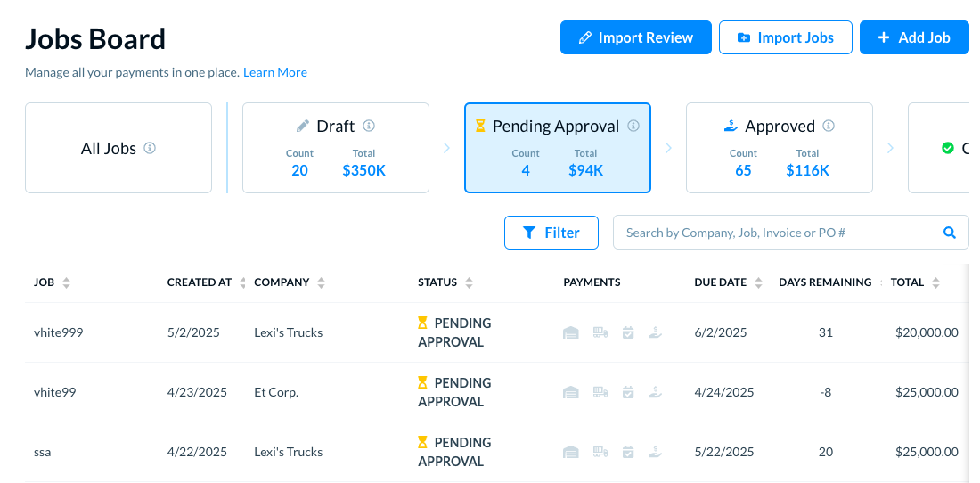Screen dimensions: 980x483
Task: Click calendar payment icon in ssa row
Action: coord(628,452)
